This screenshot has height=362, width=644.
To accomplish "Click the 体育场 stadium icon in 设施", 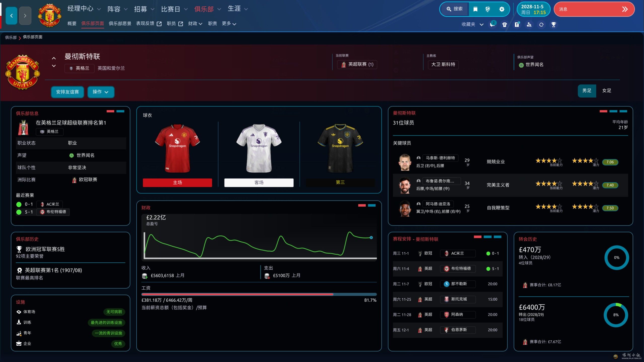I will point(19,312).
